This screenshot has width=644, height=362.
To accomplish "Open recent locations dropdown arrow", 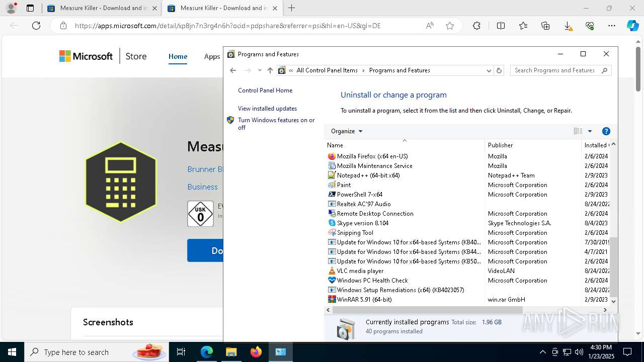I will tap(260, 70).
